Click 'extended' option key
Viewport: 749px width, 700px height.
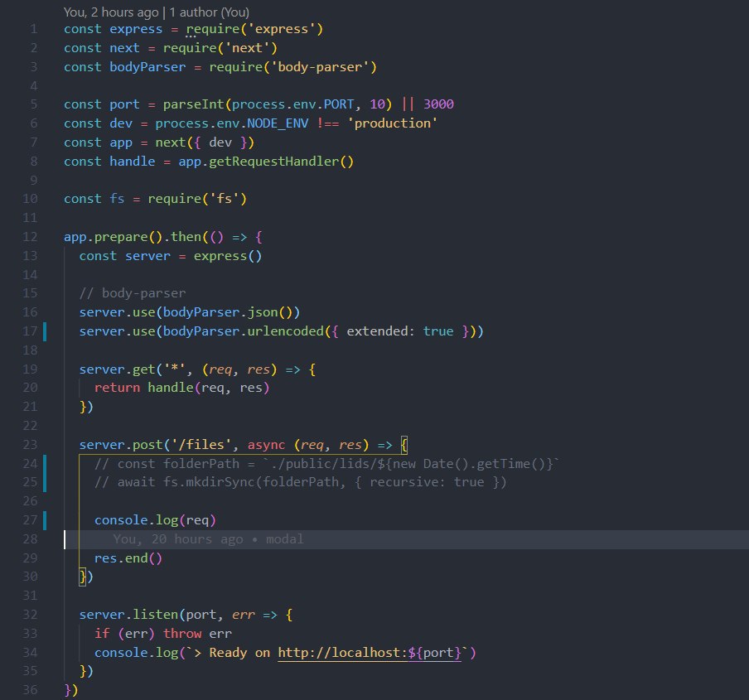click(377, 331)
